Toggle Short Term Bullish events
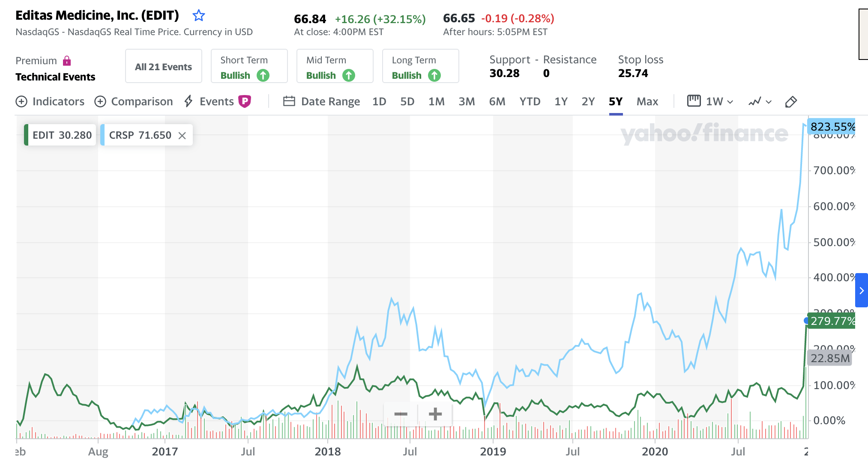This screenshot has width=868, height=464. click(x=249, y=66)
